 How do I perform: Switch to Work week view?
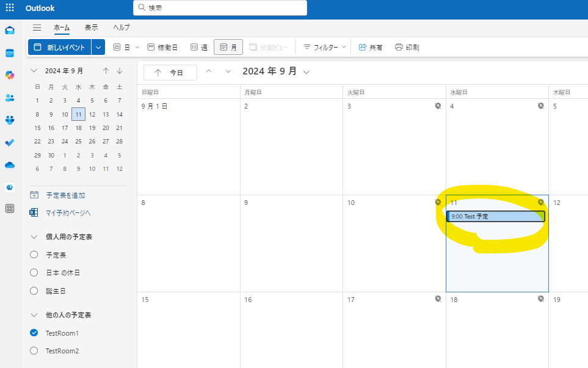coord(162,47)
